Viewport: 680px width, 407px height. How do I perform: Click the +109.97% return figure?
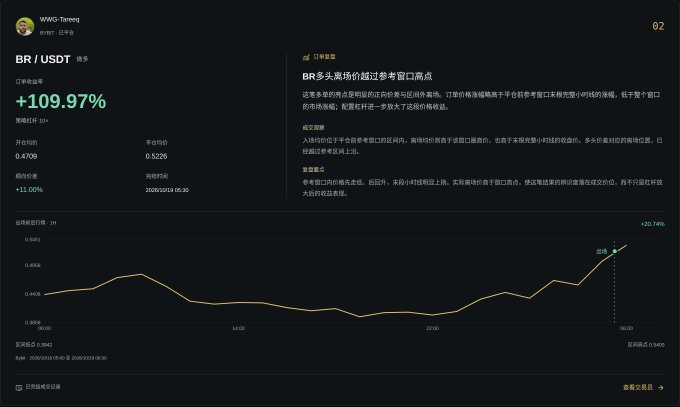click(x=61, y=101)
